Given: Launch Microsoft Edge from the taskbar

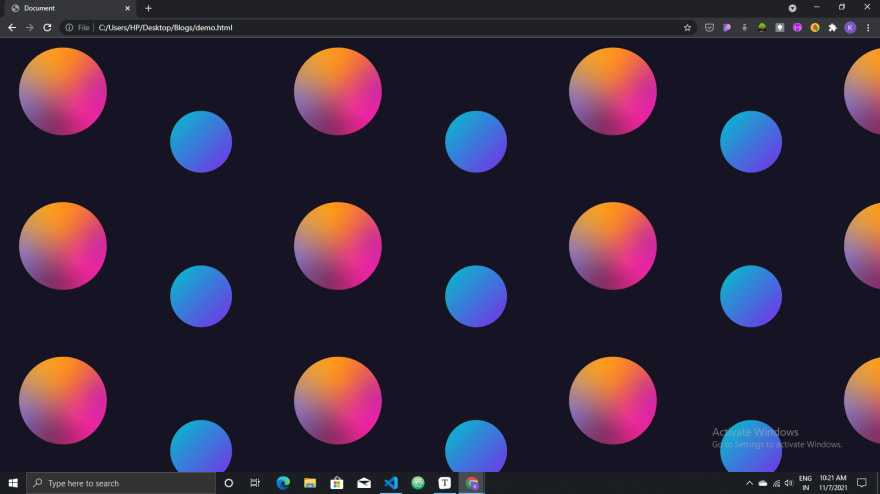Looking at the screenshot, I should [x=283, y=483].
